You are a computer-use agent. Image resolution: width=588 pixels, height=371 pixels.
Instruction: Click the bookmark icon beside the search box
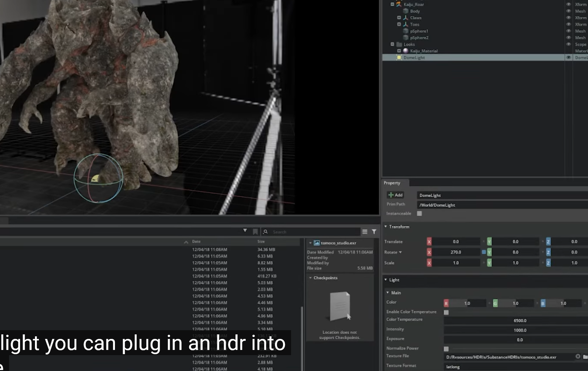pos(255,232)
